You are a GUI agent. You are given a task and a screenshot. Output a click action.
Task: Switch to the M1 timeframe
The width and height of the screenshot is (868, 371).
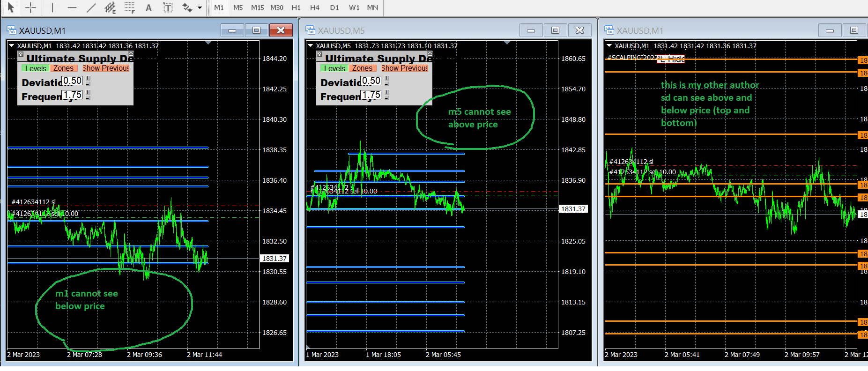pos(219,7)
